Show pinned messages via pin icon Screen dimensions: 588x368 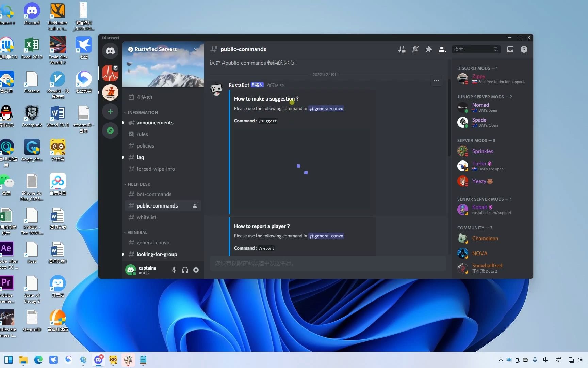429,49
